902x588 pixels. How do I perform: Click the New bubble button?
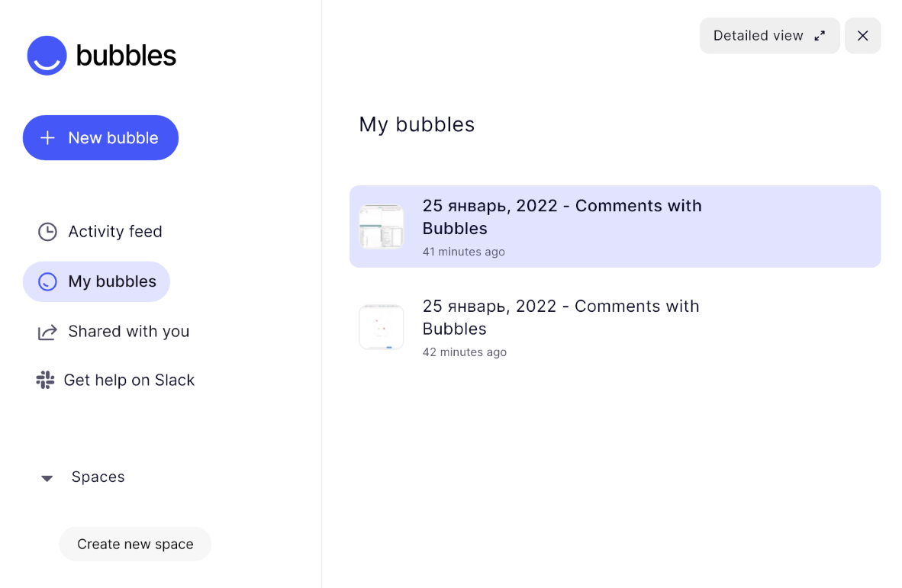(x=101, y=138)
